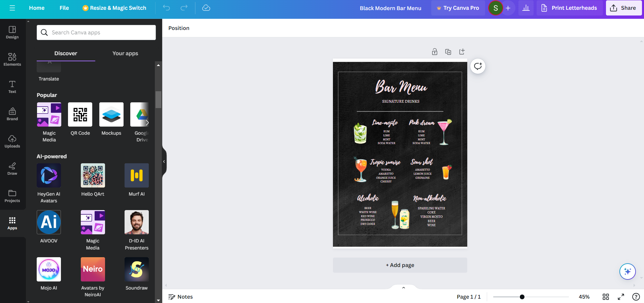Click the Share button
This screenshot has height=303, width=644.
(x=623, y=8)
